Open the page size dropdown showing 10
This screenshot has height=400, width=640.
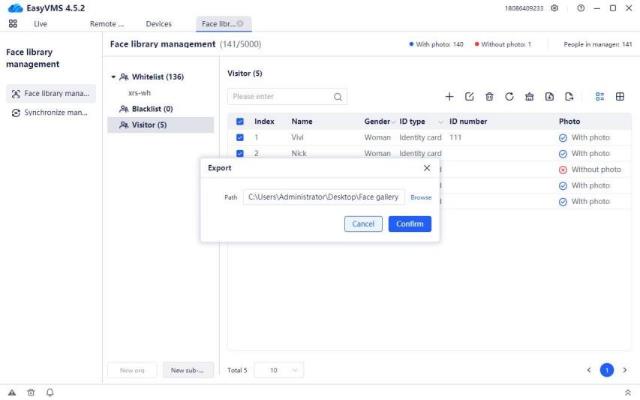pyautogui.click(x=278, y=370)
